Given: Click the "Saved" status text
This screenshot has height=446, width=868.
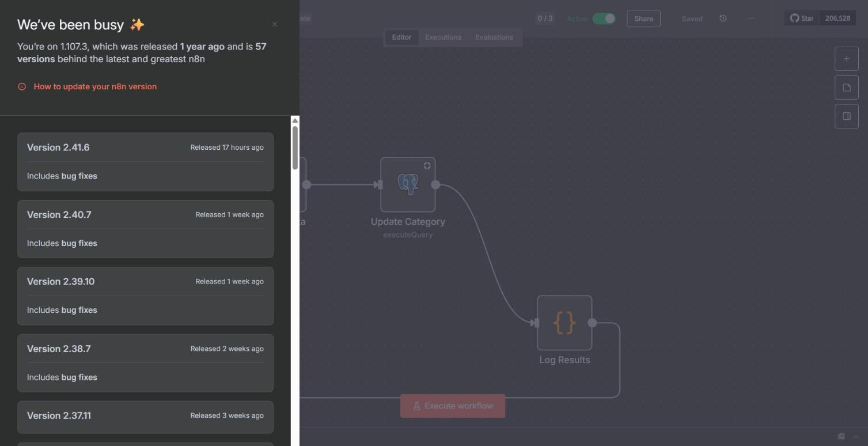Looking at the screenshot, I should pos(692,18).
